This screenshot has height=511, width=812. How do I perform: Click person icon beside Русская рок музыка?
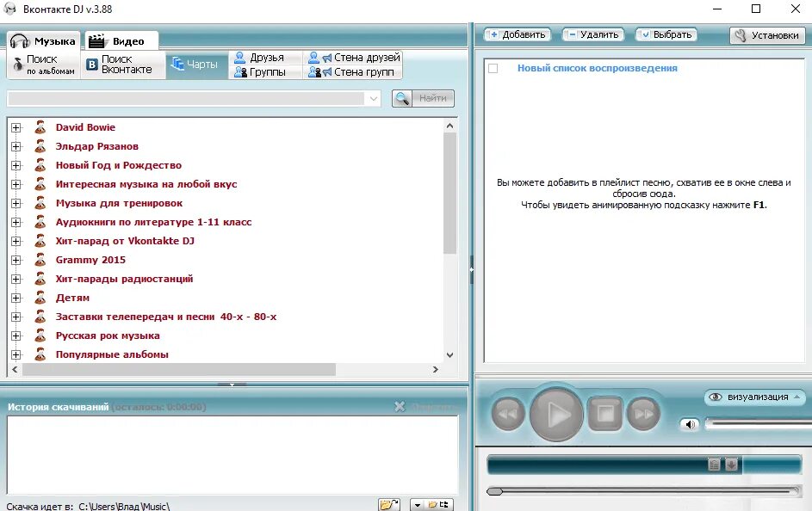pos(40,336)
